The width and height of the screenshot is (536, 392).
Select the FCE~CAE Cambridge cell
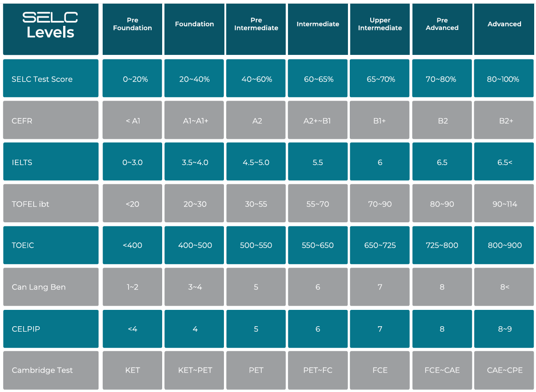click(442, 370)
